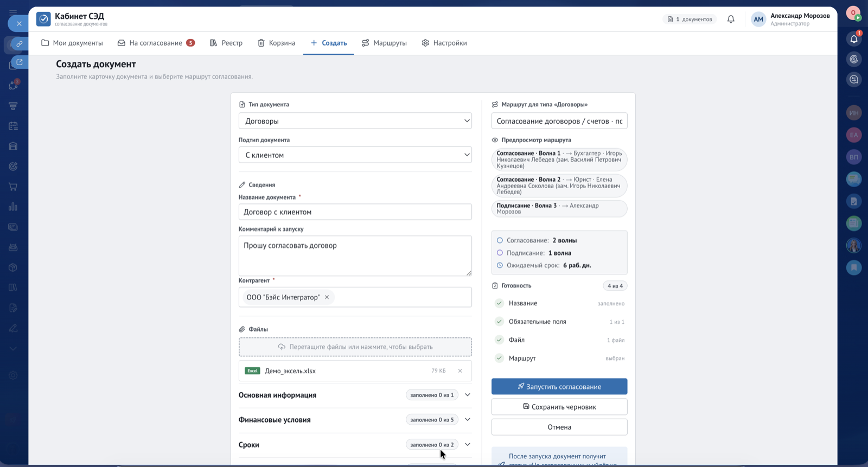Select the Подписание 1 волна radio circle
Image resolution: width=868 pixels, height=467 pixels.
500,253
